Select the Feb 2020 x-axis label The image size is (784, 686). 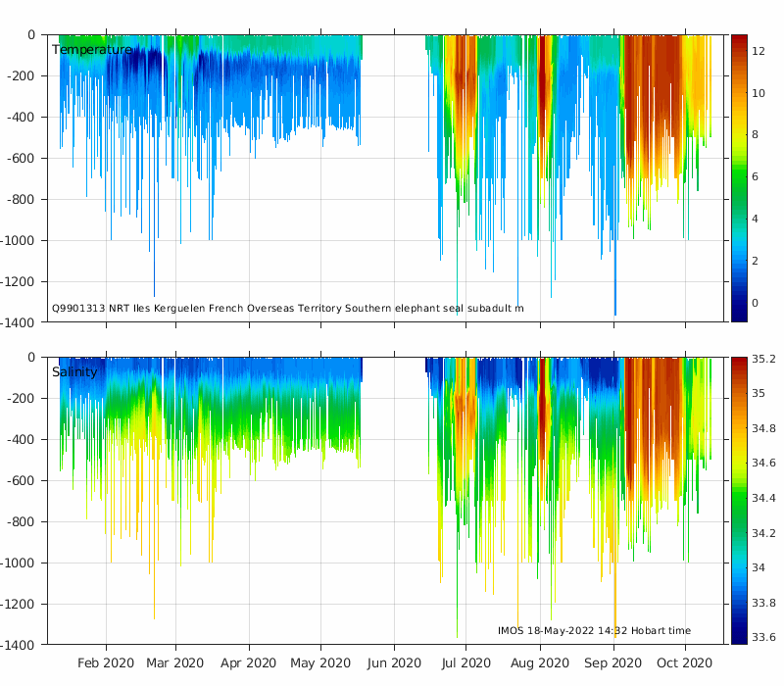tap(106, 663)
